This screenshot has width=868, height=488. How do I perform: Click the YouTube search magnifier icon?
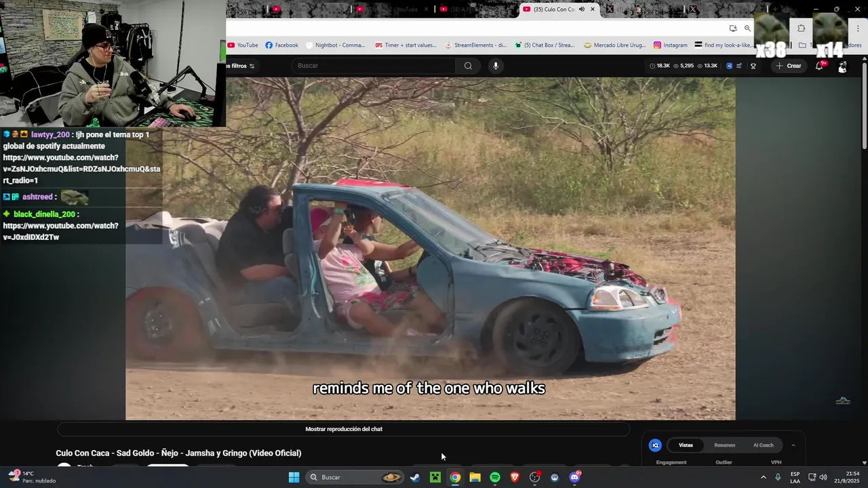coord(468,66)
